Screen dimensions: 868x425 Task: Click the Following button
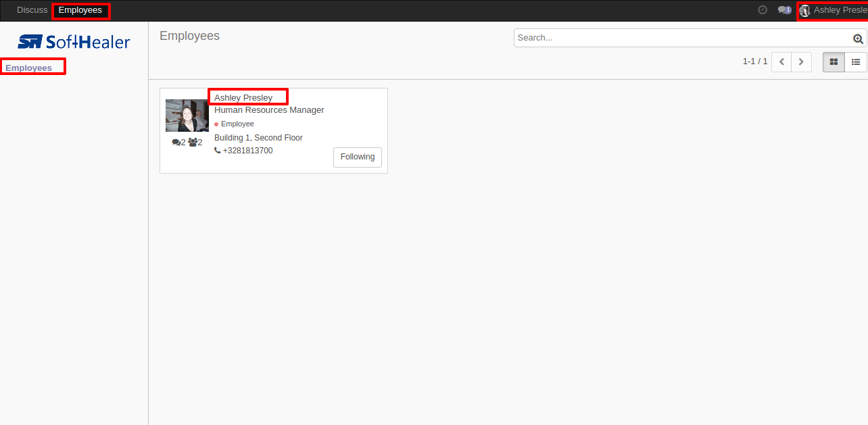(358, 157)
